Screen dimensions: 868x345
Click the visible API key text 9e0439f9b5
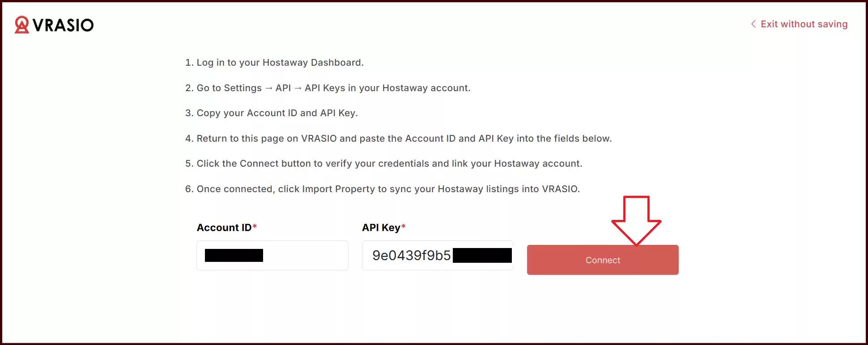click(412, 255)
